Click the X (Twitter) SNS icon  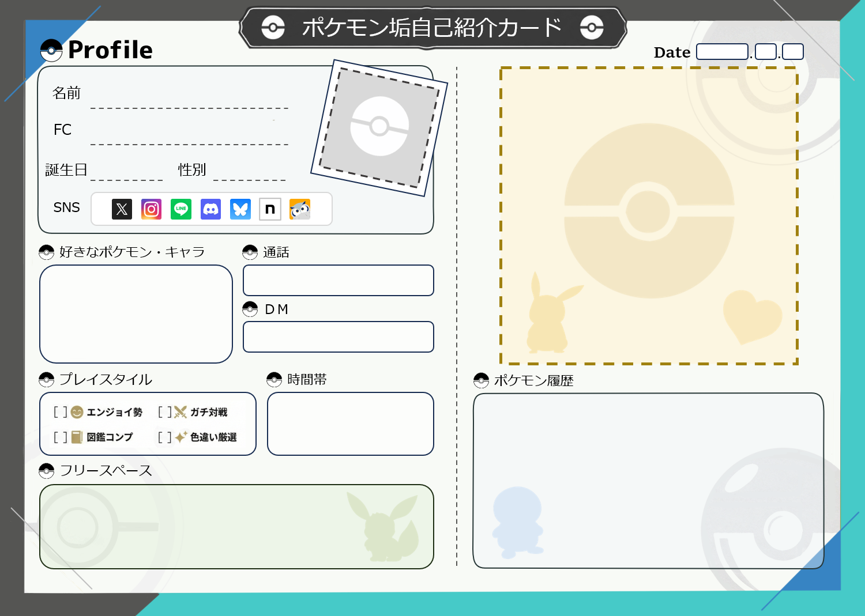pyautogui.click(x=122, y=209)
